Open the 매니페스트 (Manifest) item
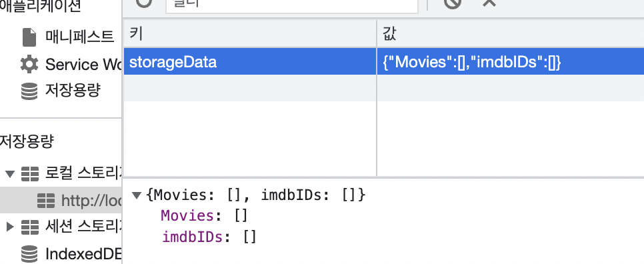Viewport: 644px width, 264px height. click(79, 37)
